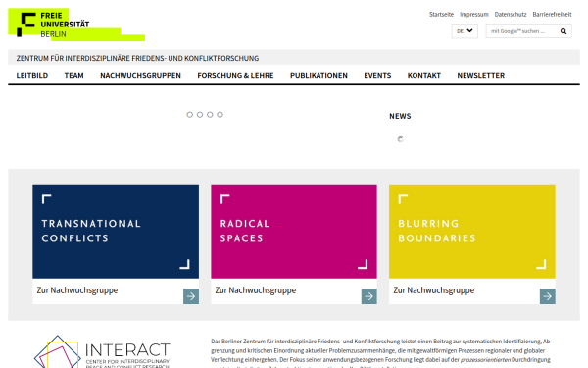
Task: Click the Freie Universität Berlin logo
Action: coord(76,25)
